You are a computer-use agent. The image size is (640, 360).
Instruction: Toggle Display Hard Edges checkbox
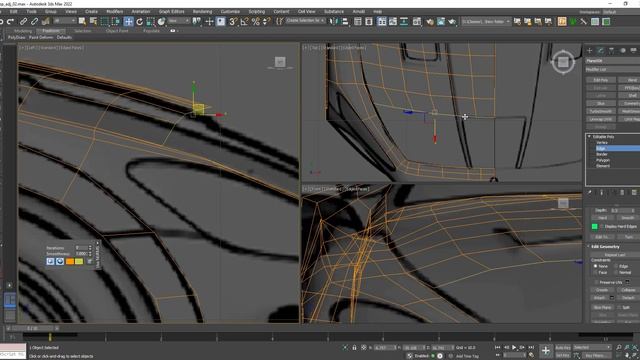tap(602, 227)
